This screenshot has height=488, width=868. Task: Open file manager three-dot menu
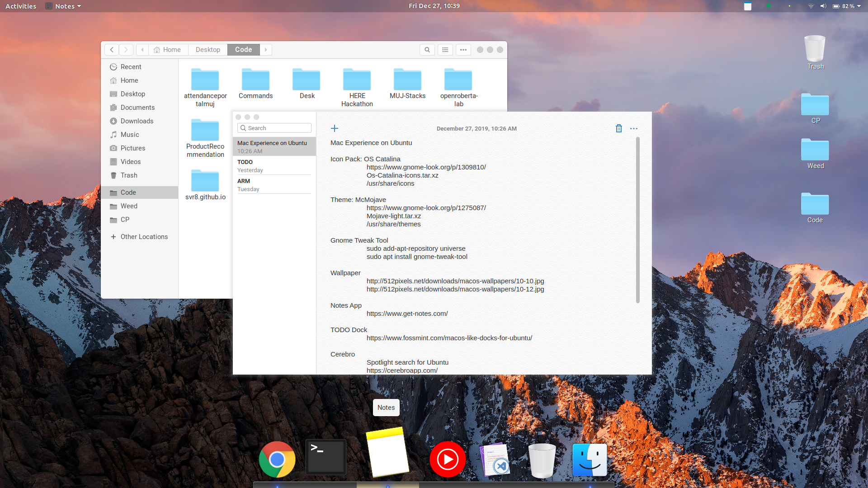[x=463, y=50]
